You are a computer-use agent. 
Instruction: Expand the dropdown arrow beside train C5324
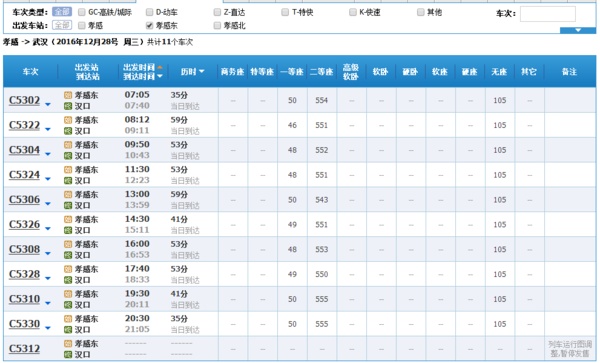(48, 179)
